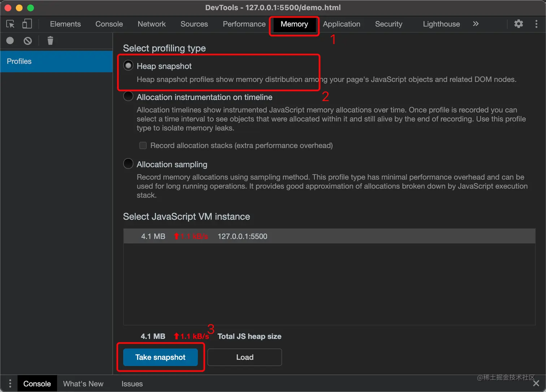Open the Sources tab

tap(194, 24)
